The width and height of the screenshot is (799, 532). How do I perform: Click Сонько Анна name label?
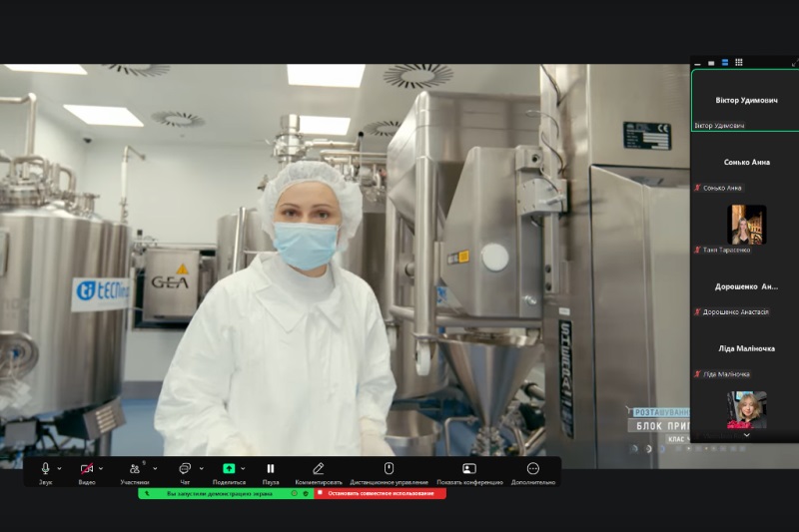722,188
